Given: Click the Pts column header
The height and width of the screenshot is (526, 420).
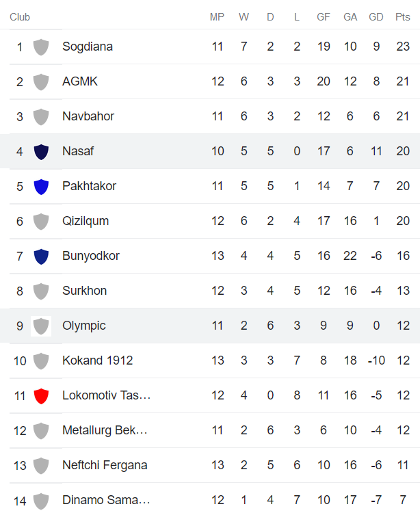Looking at the screenshot, I should (403, 17).
